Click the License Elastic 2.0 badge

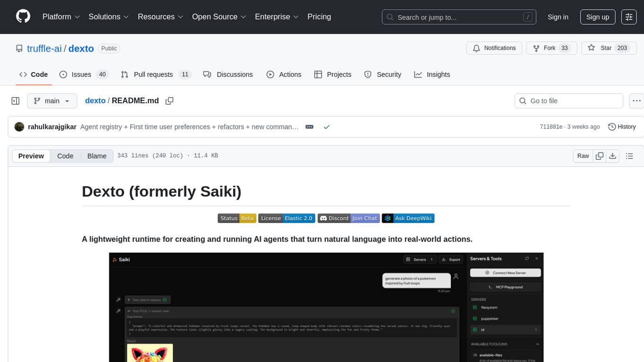[x=287, y=218]
